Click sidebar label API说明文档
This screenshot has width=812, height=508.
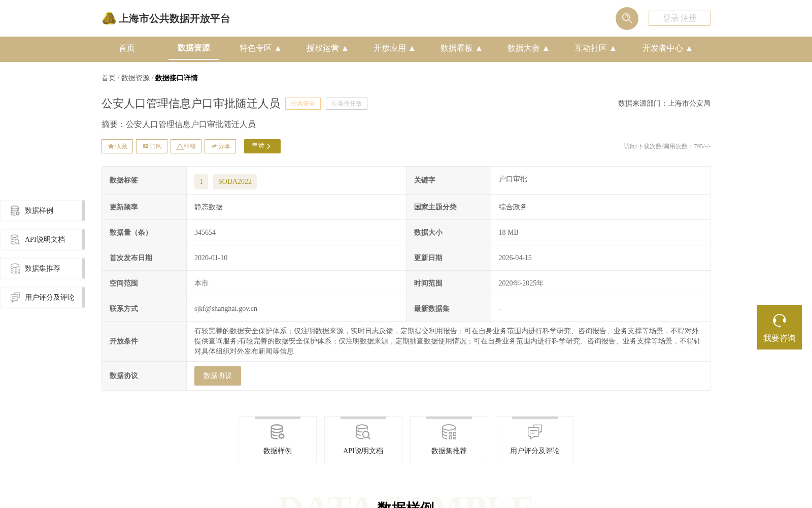(x=45, y=239)
